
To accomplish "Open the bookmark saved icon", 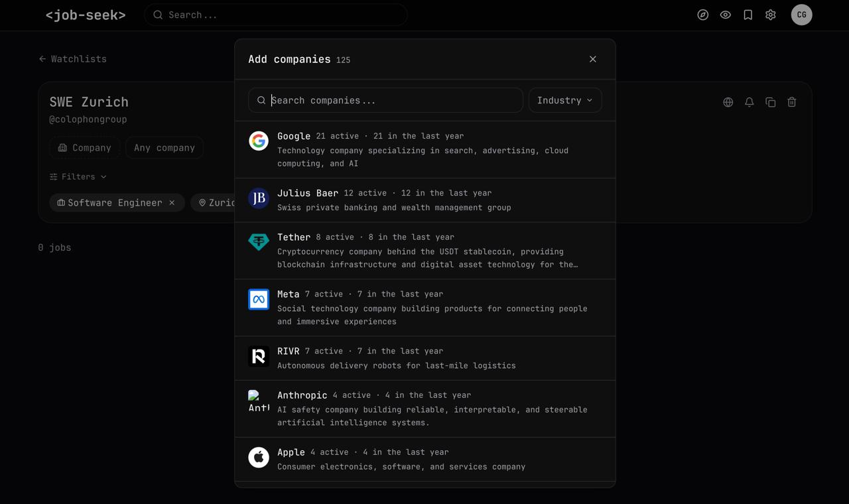I will coord(748,15).
